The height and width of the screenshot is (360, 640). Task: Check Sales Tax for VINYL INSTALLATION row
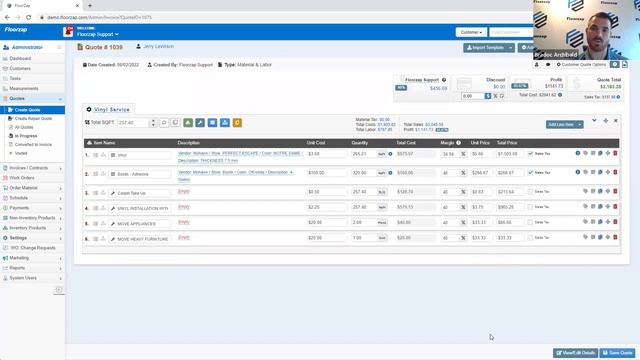click(x=530, y=207)
